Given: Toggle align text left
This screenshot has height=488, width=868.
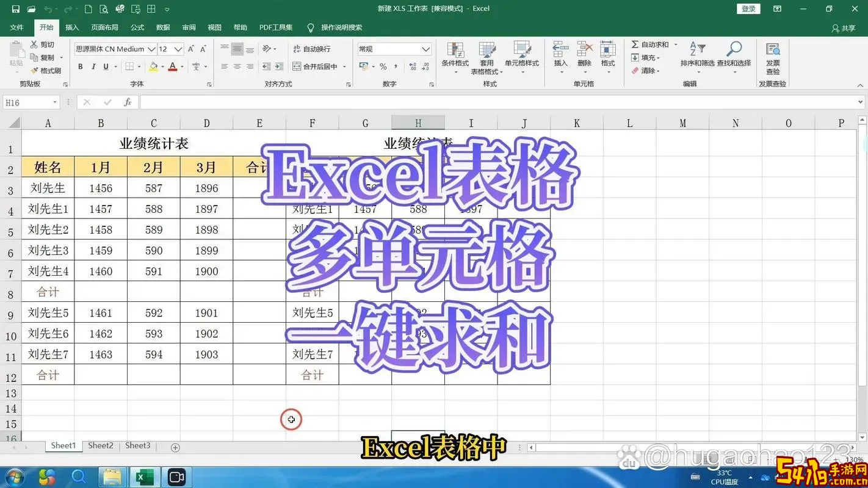Looking at the screenshot, I should 225,66.
